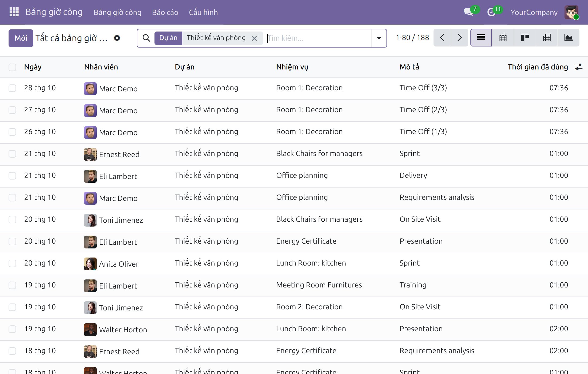Switch to calendar view
The width and height of the screenshot is (588, 374).
coord(503,38)
